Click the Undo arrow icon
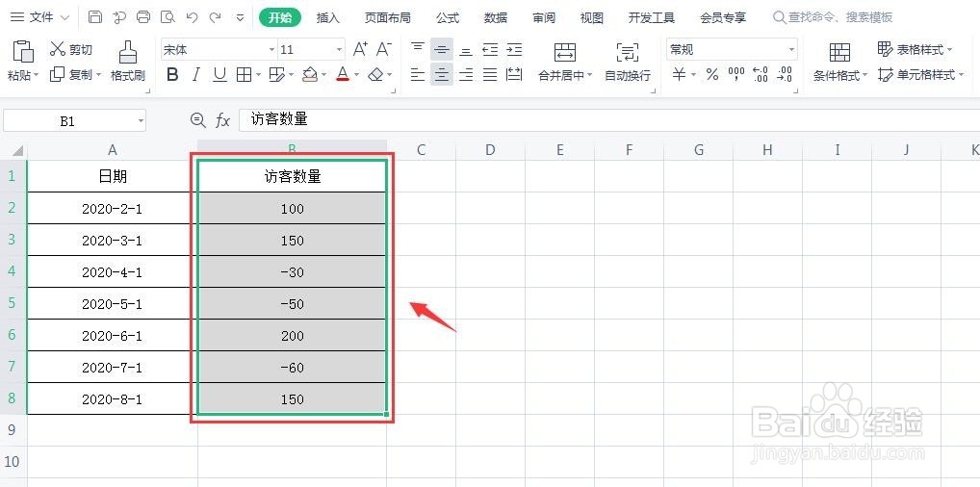Viewport: 980px width, 487px height. click(x=192, y=17)
